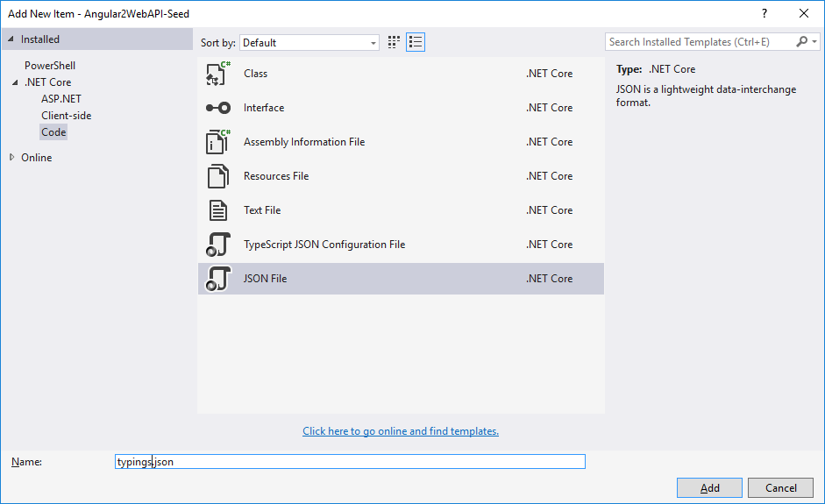
Task: Select the Code subcategory
Action: [x=53, y=132]
